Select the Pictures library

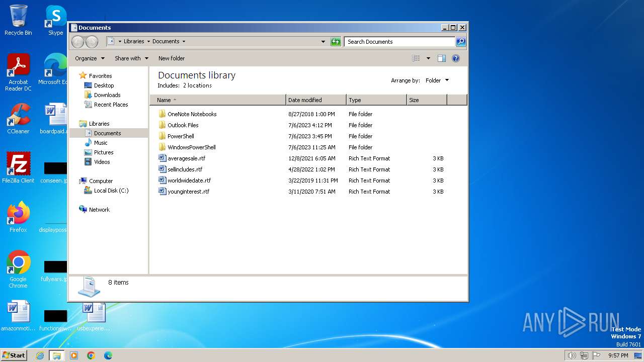(104, 152)
